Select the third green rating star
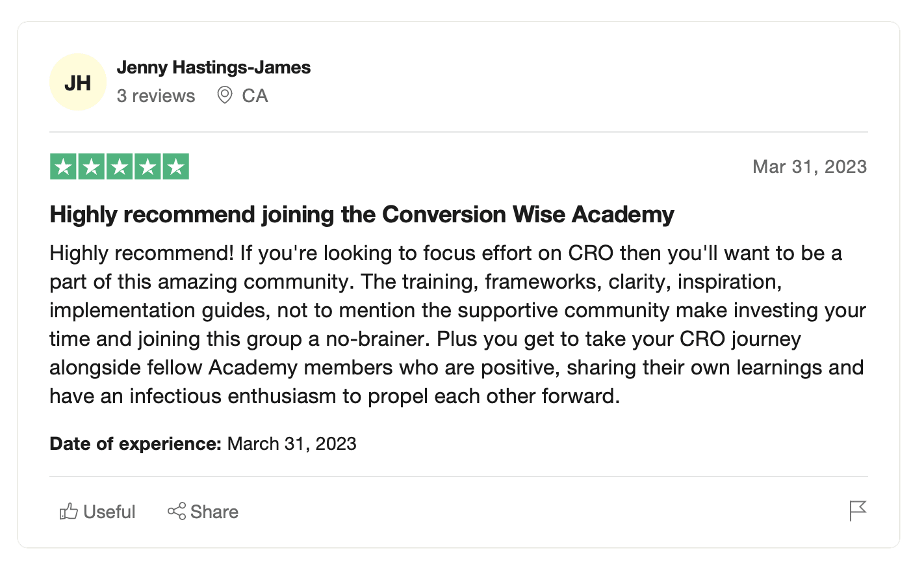The width and height of the screenshot is (924, 563). (x=120, y=167)
